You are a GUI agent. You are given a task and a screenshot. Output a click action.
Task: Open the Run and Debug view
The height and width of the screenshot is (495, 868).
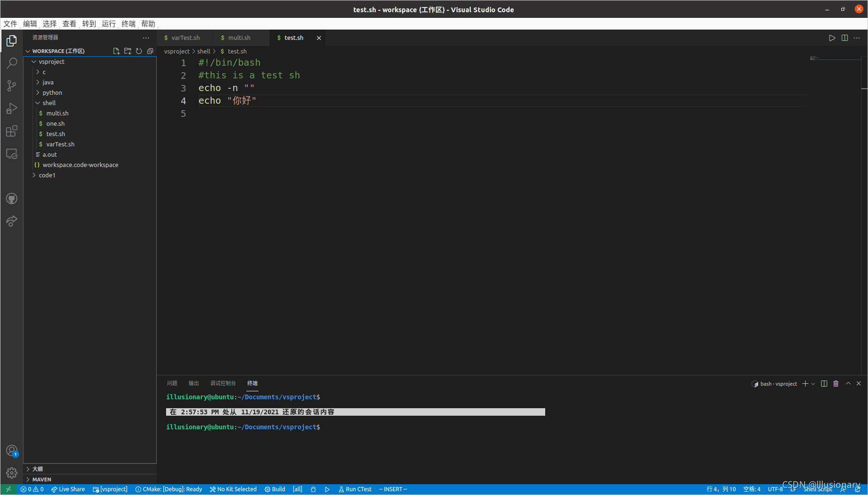tap(12, 108)
